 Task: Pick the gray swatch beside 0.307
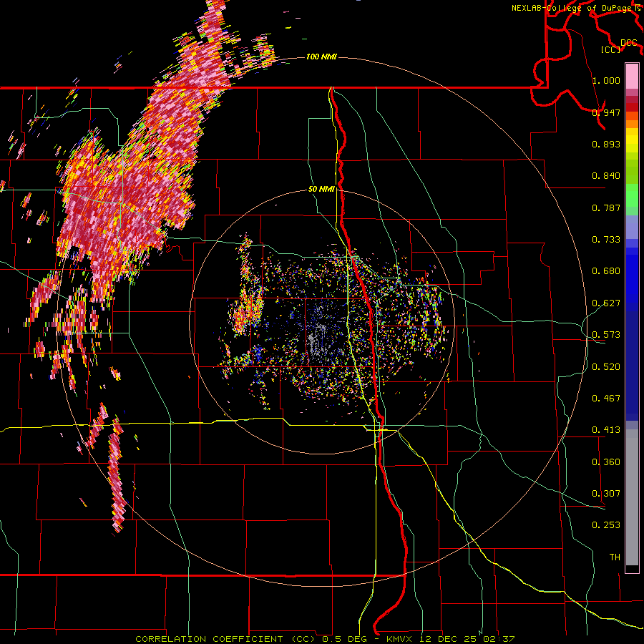(632, 497)
